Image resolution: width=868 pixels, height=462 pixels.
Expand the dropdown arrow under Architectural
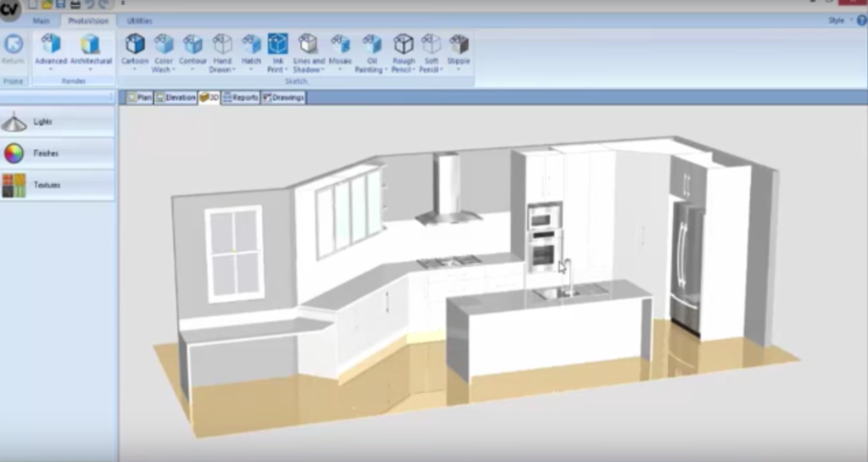click(x=90, y=70)
